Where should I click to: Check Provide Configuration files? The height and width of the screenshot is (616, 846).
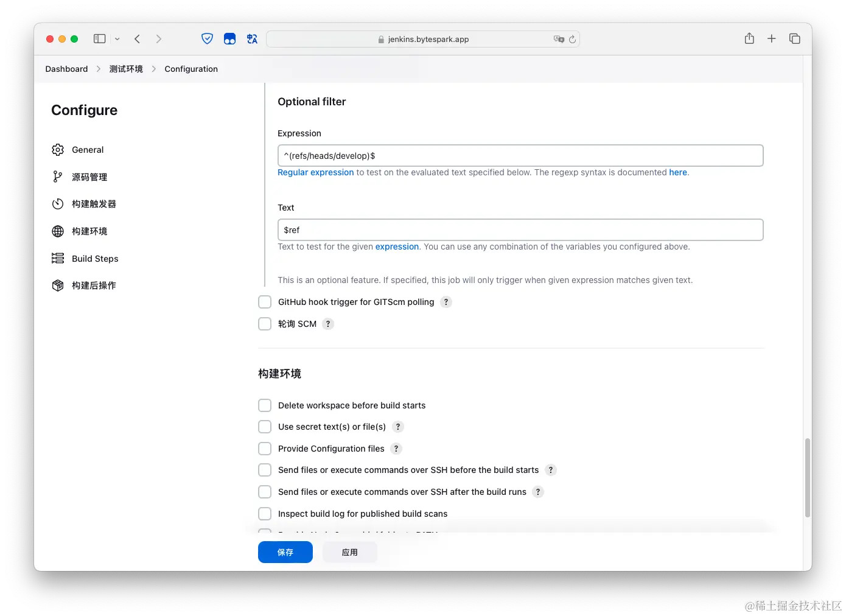pyautogui.click(x=265, y=449)
